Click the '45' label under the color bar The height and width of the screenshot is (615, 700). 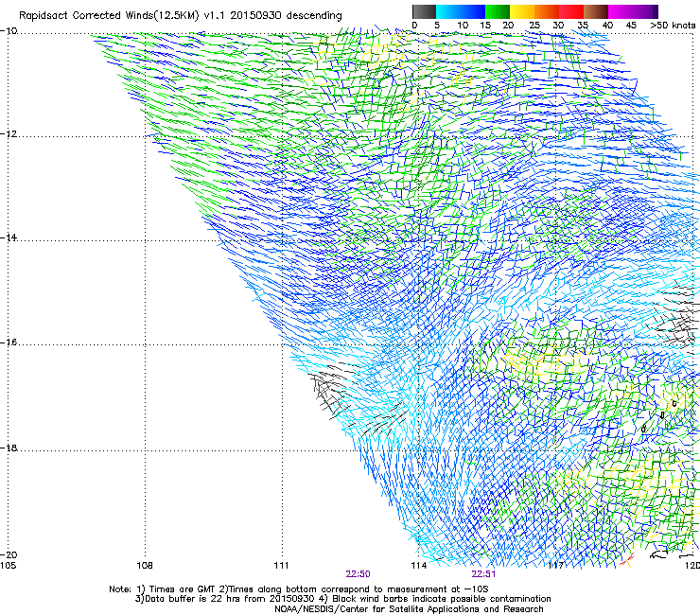tap(631, 26)
